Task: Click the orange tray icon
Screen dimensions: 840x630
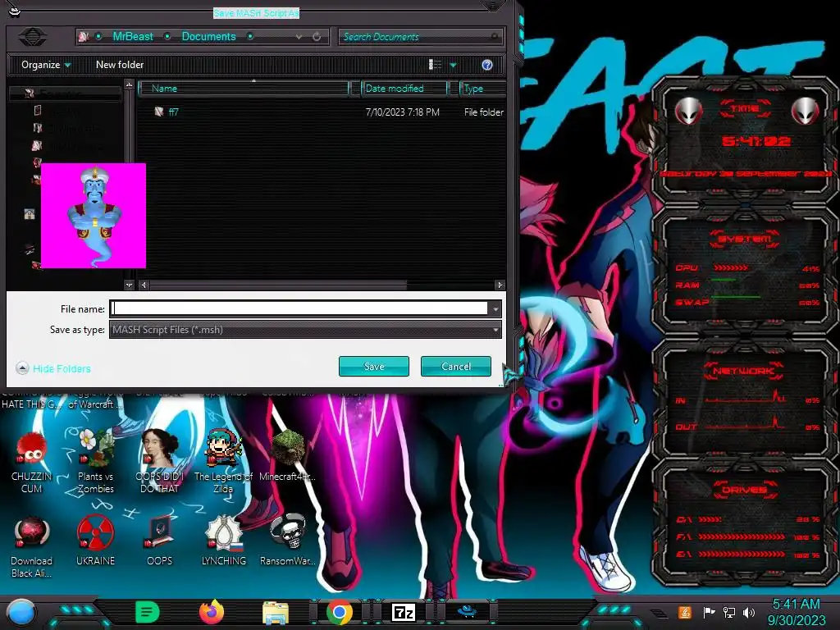Action: (685, 612)
